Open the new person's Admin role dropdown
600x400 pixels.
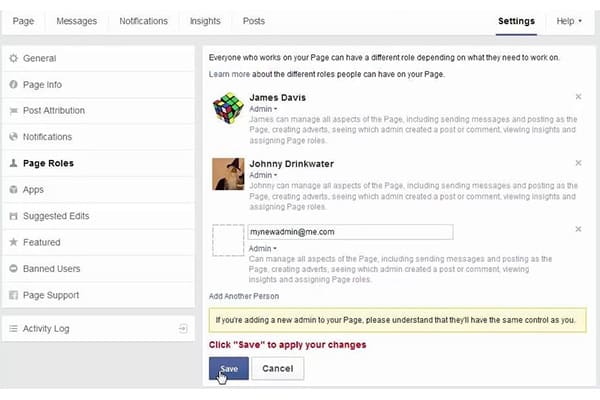(x=262, y=248)
